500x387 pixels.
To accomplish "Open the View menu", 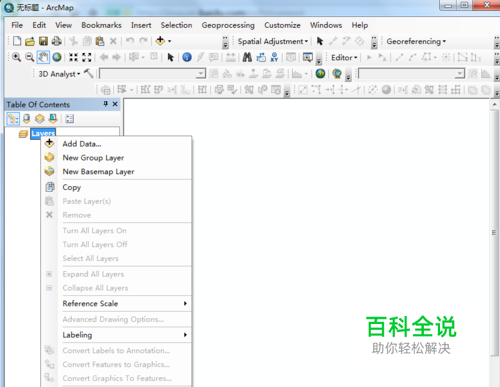I will pyautogui.click(x=63, y=25).
